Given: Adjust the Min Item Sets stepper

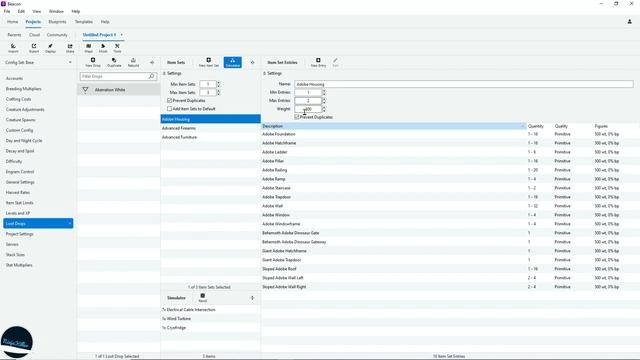Looking at the screenshot, I should 218,84.
